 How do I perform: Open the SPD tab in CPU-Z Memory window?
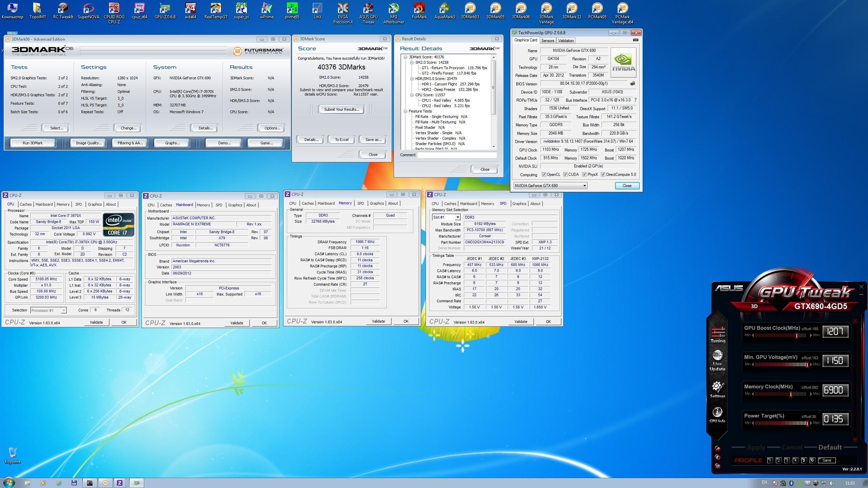(x=360, y=203)
